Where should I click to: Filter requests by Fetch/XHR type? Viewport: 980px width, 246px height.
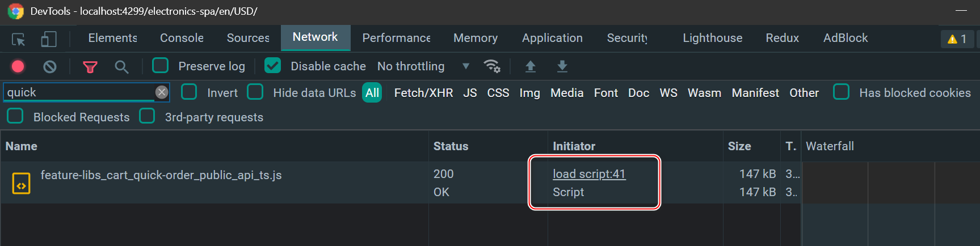(423, 93)
